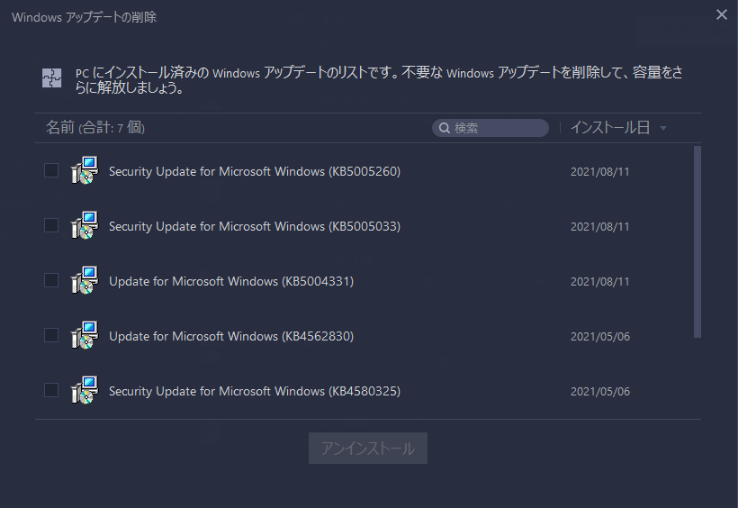Select row Security Update for Microsoft Windows (KB4580325)

click(364, 391)
